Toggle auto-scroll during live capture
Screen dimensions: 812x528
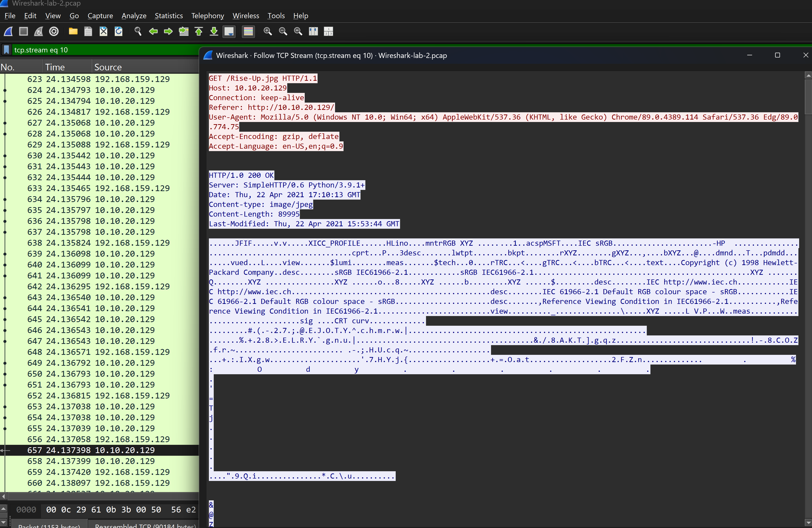coord(229,31)
